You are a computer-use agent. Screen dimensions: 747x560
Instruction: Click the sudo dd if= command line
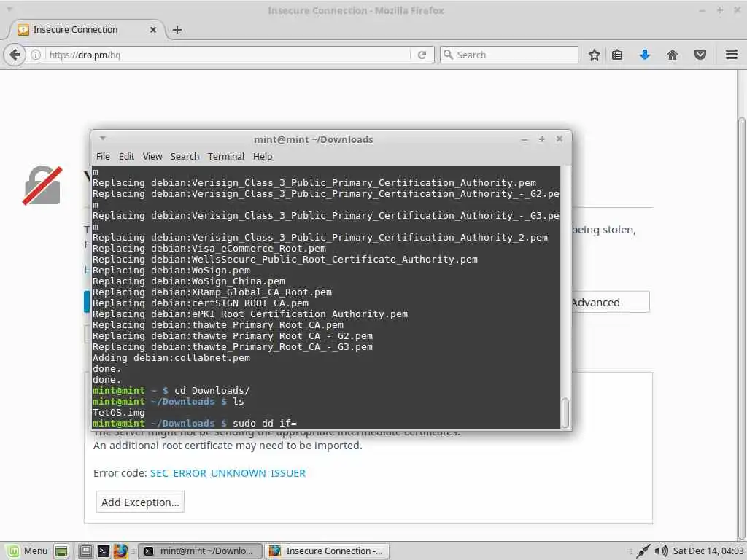[265, 424]
